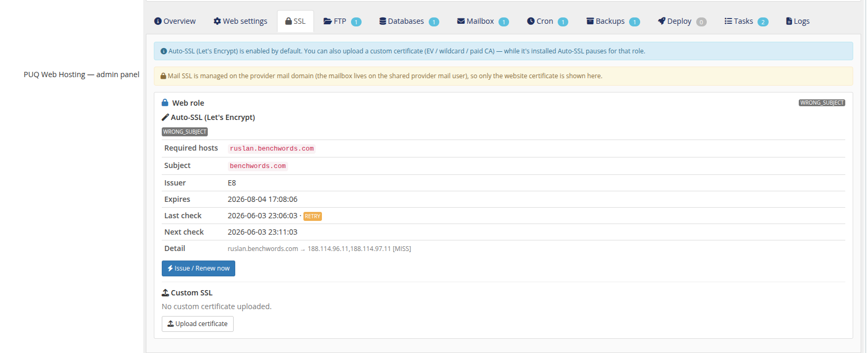Screen dimensions: 868x353
Task: Click the Subject row label
Action: coord(178,165)
